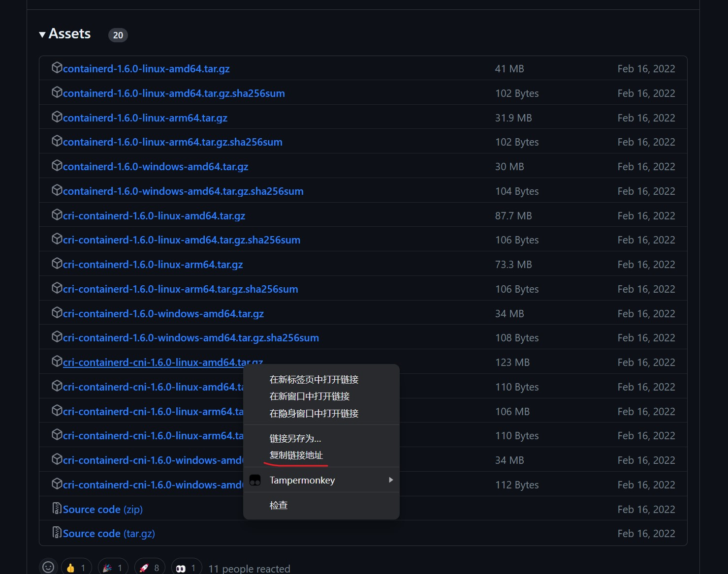Image resolution: width=728 pixels, height=574 pixels.
Task: Click the package icon beside containerd-1.6.0-linux-amd64.tar.gz
Action: [x=57, y=68]
